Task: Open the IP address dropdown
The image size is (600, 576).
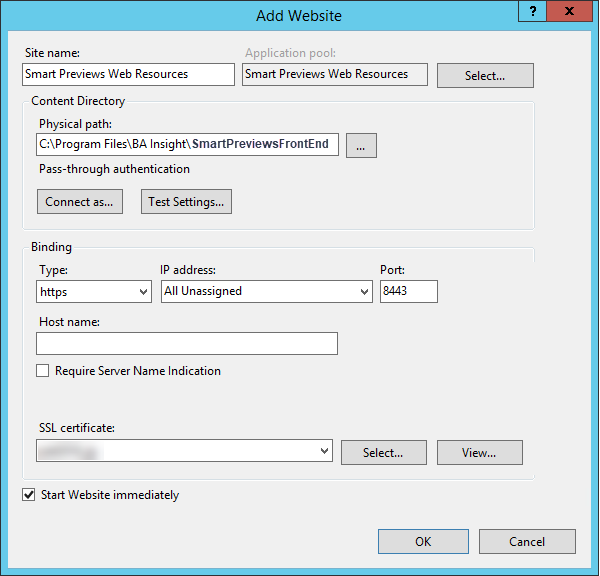Action: 267,292
